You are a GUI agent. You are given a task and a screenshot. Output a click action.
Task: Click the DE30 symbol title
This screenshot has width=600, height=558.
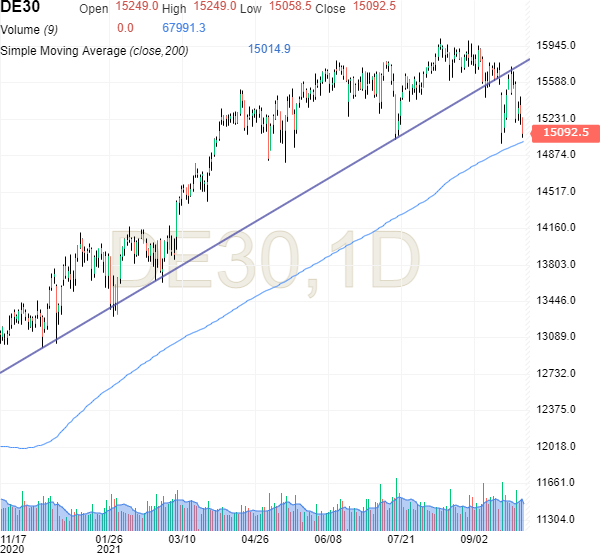(20, 8)
